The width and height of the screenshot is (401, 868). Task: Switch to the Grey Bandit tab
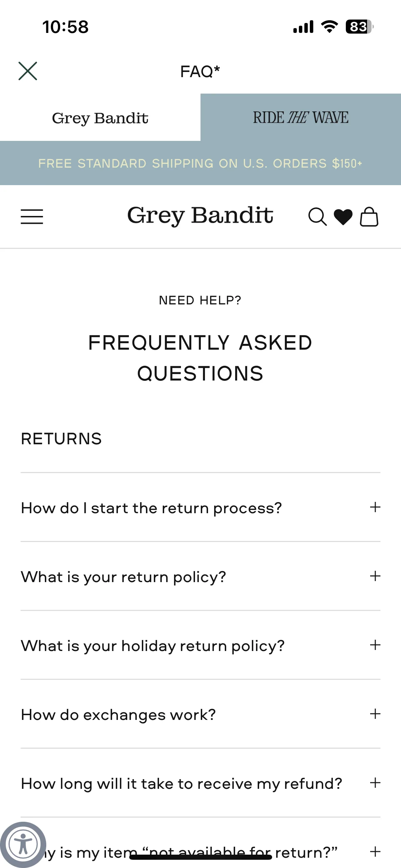pos(100,118)
